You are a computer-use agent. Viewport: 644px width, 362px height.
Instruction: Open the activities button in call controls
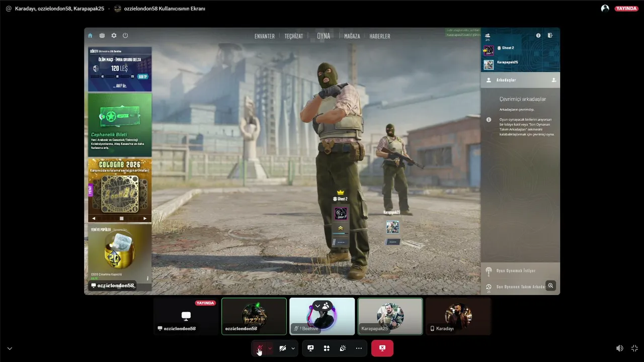pos(327,348)
